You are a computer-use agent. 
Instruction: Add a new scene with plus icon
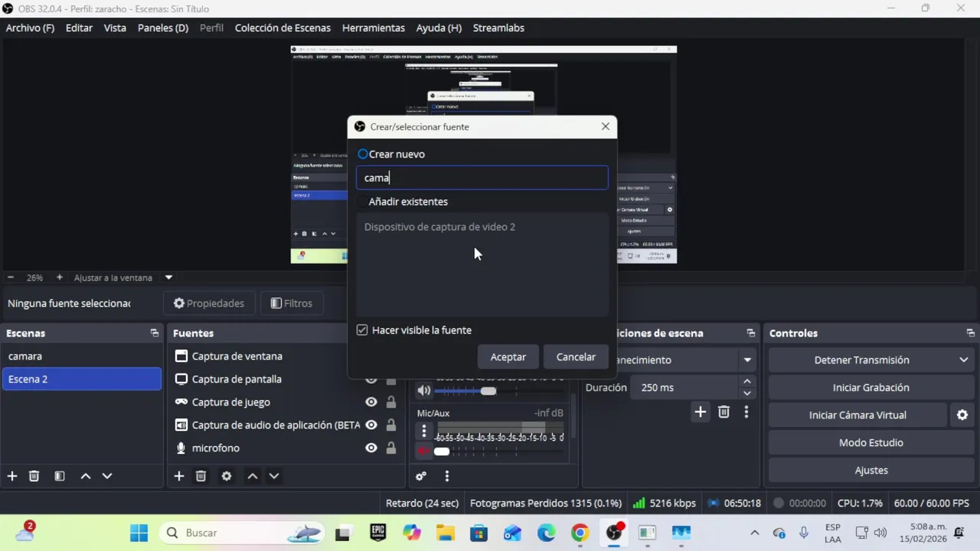[x=12, y=476]
